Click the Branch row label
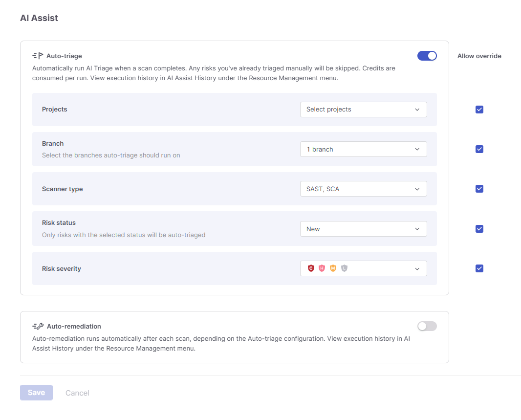The image size is (521, 420). point(53,144)
